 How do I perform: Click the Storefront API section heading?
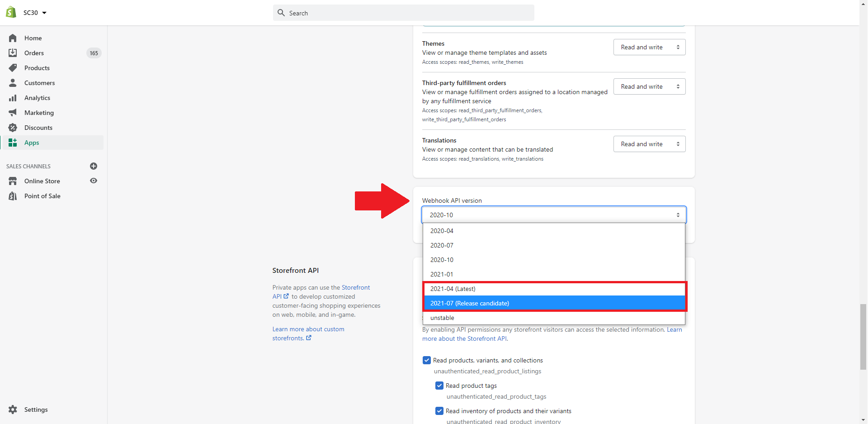pyautogui.click(x=295, y=270)
